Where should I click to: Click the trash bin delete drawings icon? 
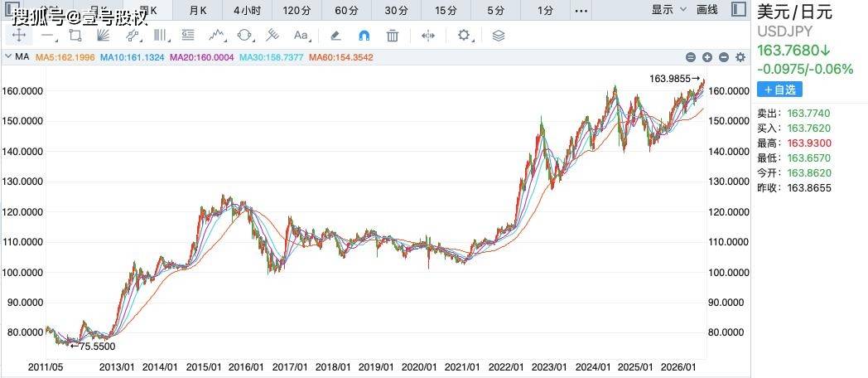pyautogui.click(x=393, y=36)
